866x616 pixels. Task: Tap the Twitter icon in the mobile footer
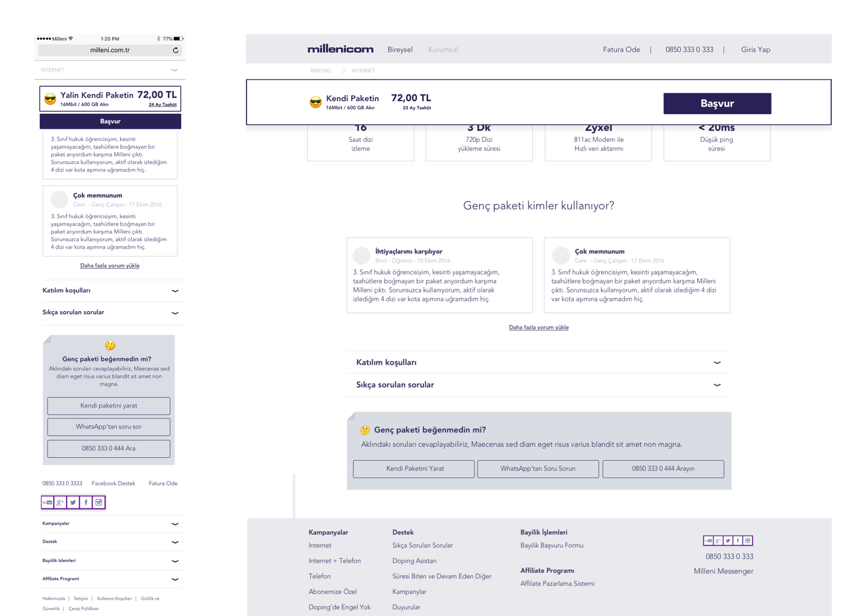73,502
